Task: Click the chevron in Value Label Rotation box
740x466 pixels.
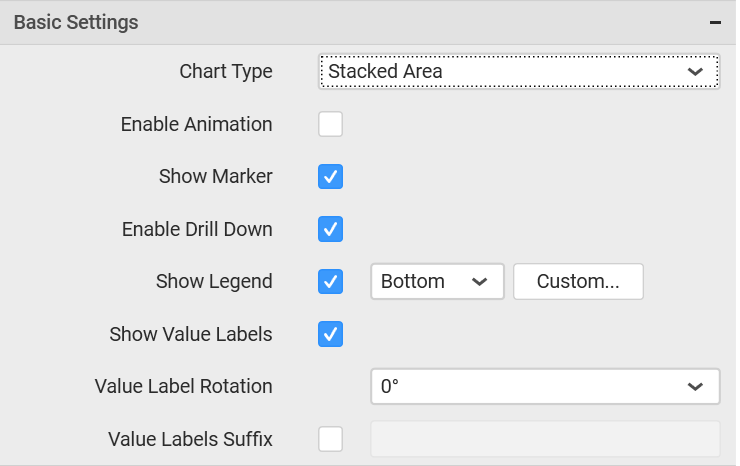Action: click(x=695, y=387)
